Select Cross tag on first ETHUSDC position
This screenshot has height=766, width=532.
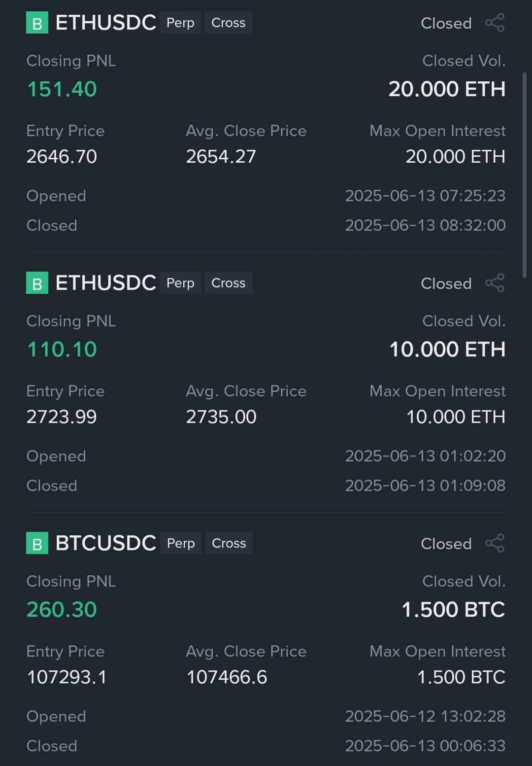(229, 23)
